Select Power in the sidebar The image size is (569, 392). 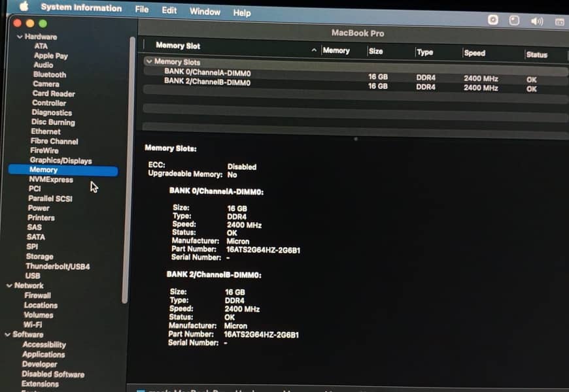[39, 208]
